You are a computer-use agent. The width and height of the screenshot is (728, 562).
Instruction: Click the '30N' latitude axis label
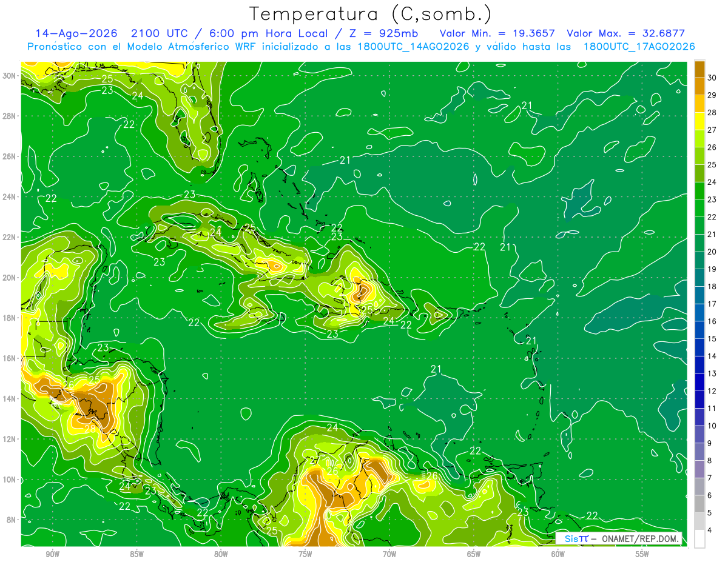9,75
